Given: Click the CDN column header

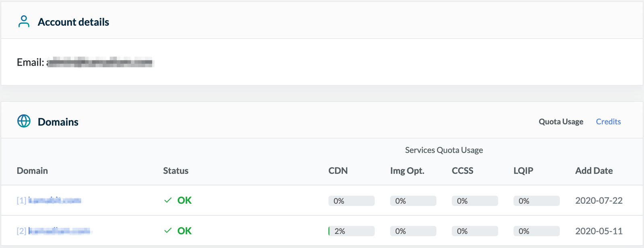Looking at the screenshot, I should [x=338, y=171].
